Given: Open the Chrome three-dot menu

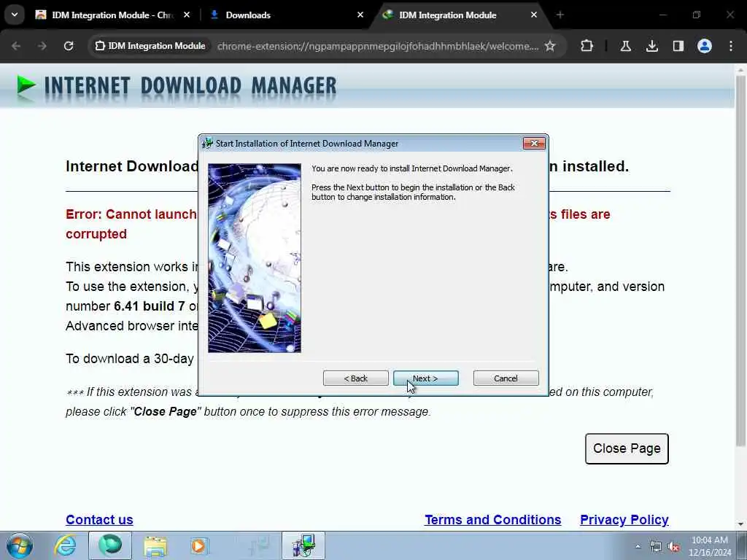Looking at the screenshot, I should click(731, 46).
